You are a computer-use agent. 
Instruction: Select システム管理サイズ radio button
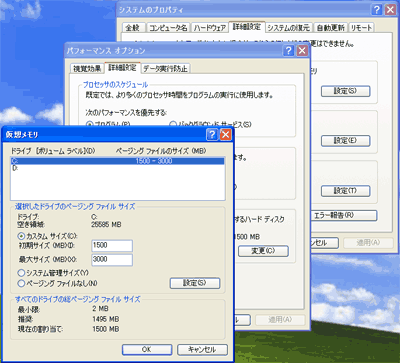[x=21, y=273]
